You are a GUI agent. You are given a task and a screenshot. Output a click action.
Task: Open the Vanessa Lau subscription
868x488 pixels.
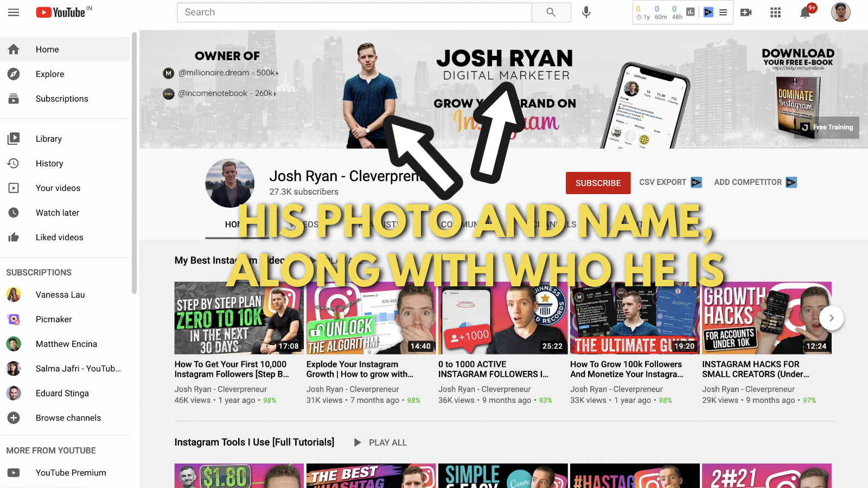pos(65,294)
